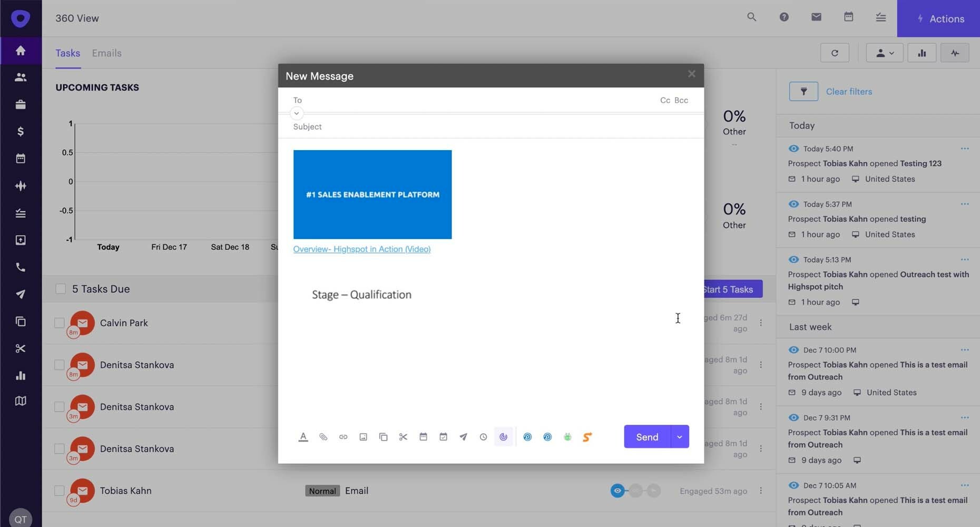Attach a file to the new message

[323, 436]
